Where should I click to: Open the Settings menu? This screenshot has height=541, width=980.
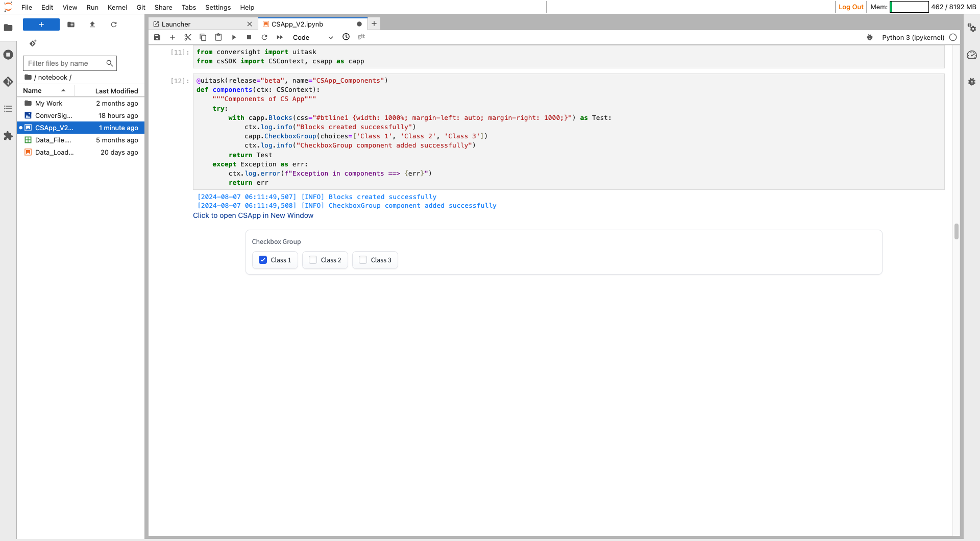click(218, 7)
